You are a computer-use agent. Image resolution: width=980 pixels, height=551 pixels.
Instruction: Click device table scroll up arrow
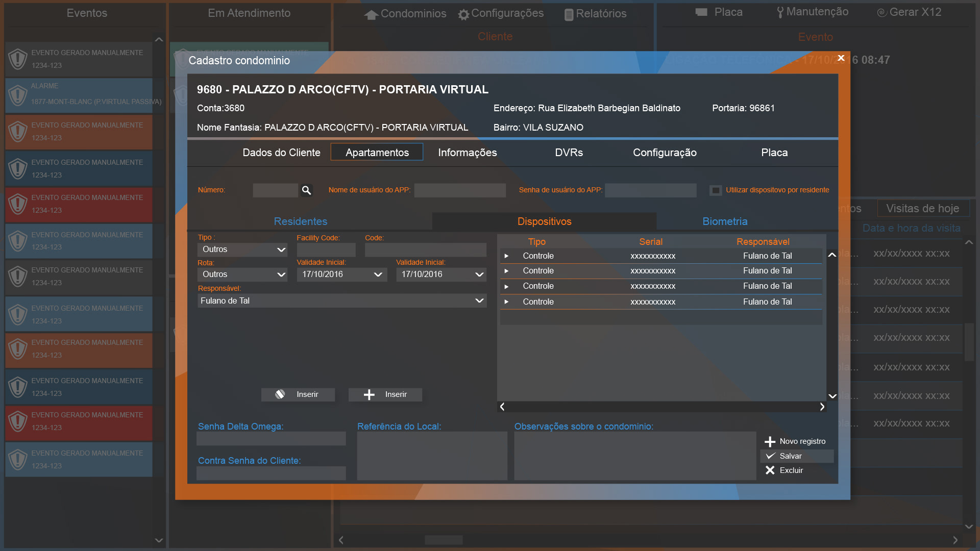(x=832, y=255)
